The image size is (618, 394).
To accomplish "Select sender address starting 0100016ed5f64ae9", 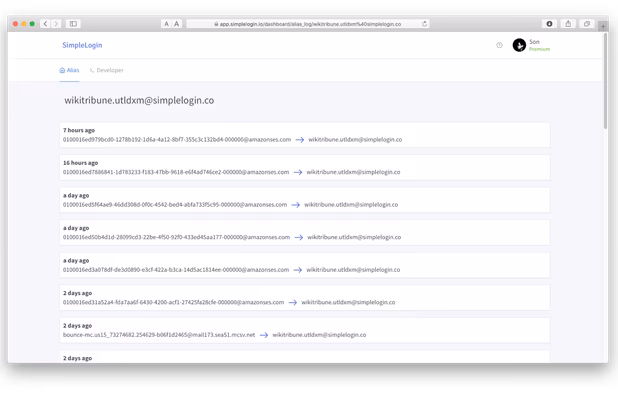I will tap(175, 205).
